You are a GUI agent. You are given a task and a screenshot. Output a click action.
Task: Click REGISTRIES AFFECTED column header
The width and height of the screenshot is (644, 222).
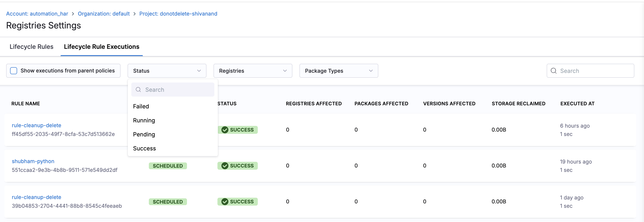click(314, 104)
